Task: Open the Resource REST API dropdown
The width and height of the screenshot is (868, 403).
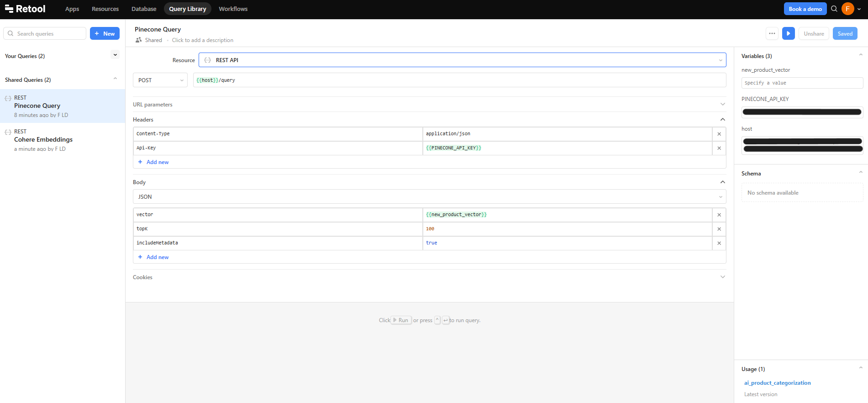Action: tap(462, 60)
